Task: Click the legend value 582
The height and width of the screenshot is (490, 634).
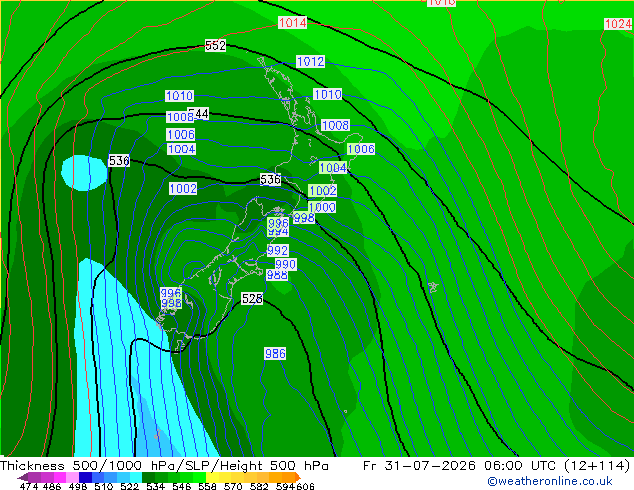Action: point(259,486)
